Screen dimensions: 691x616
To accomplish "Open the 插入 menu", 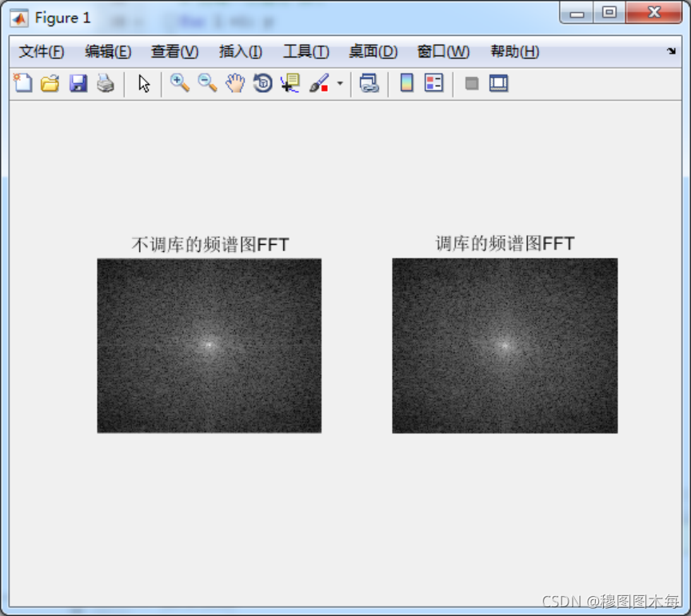I will (239, 51).
